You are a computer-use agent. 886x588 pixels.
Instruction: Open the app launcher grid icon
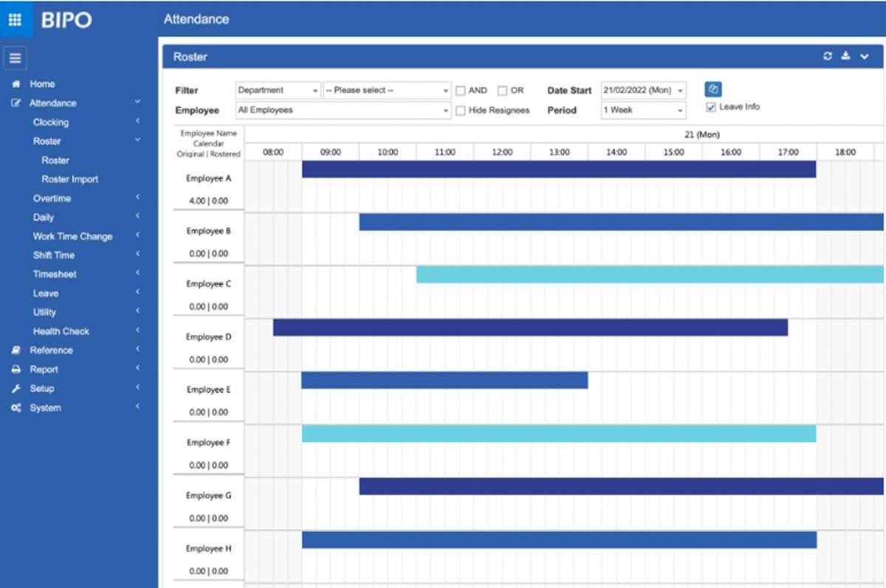15,19
